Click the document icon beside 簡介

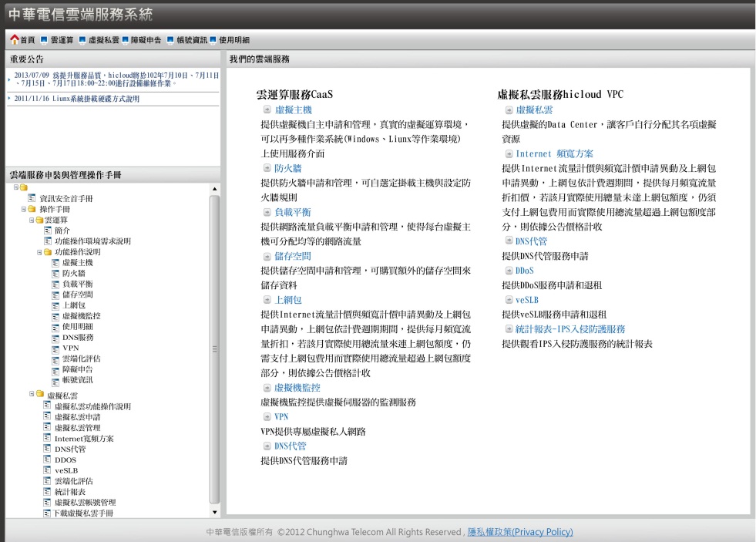47,231
